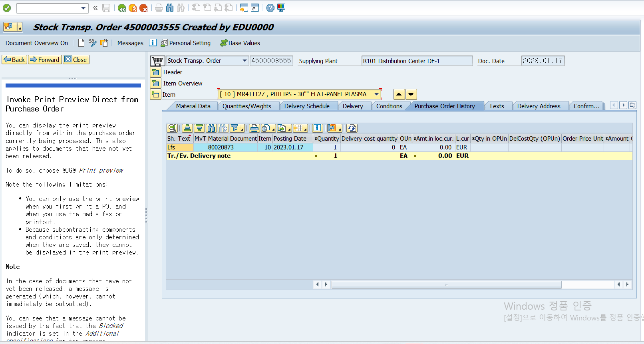
Task: Click the next item down arrow
Action: point(411,94)
